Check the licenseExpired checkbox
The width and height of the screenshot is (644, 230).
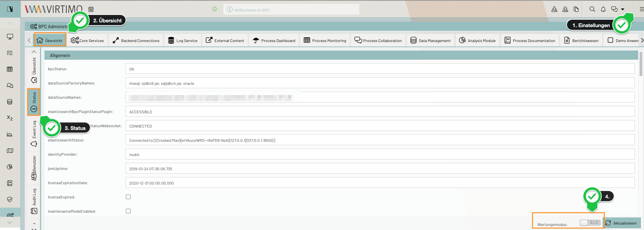tap(128, 197)
